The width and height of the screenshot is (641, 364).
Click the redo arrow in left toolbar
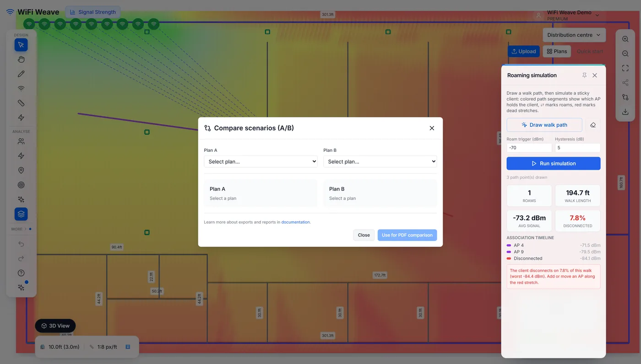point(21,258)
